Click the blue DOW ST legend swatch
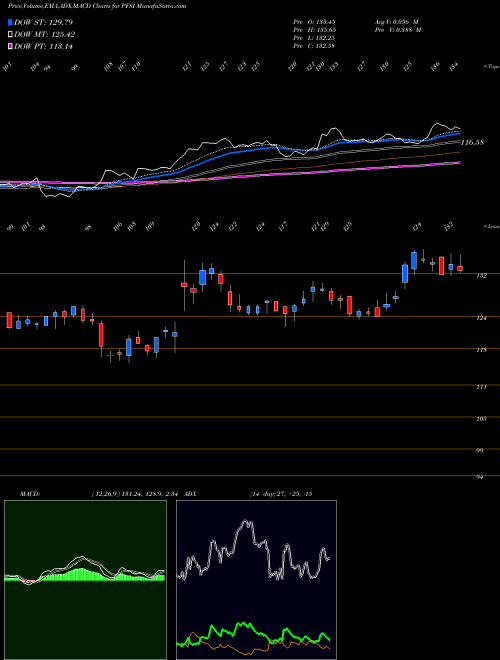The image size is (500, 660). [11, 22]
